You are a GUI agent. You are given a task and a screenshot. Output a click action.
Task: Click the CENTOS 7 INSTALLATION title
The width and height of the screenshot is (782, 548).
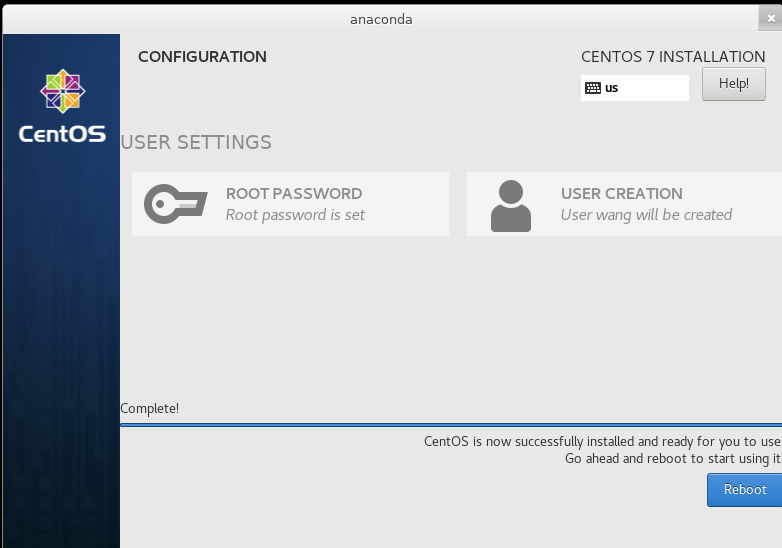pos(673,57)
